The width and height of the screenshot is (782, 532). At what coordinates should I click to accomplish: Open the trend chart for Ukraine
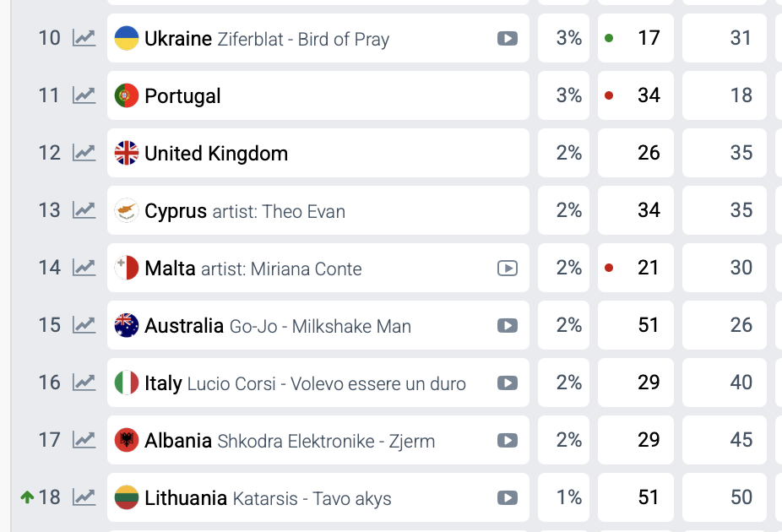(x=84, y=38)
